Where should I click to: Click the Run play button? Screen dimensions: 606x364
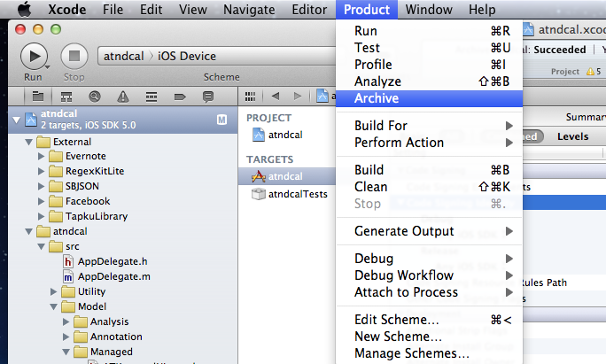tap(34, 57)
